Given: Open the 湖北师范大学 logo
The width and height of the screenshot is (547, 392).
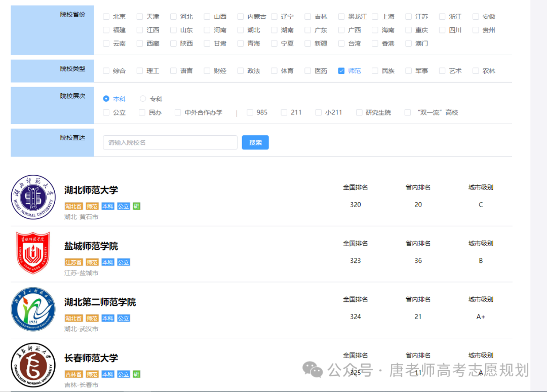Looking at the screenshot, I should pyautogui.click(x=33, y=197).
